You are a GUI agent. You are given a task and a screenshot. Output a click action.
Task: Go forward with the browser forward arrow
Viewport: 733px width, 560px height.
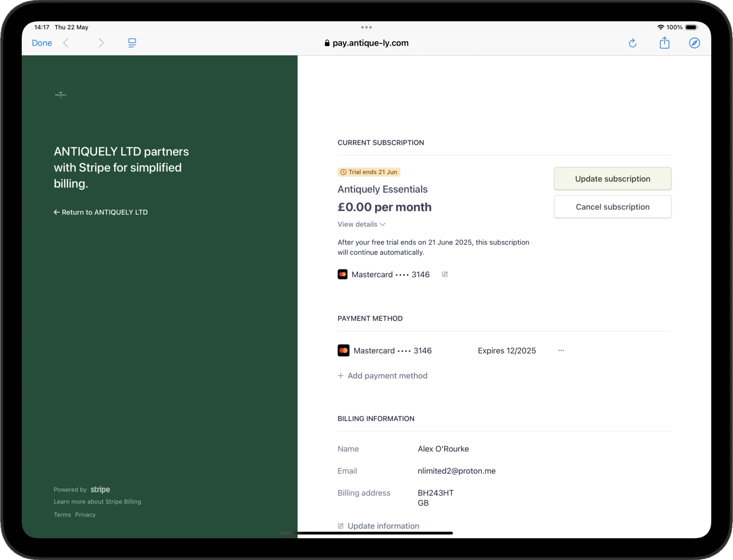coord(101,43)
